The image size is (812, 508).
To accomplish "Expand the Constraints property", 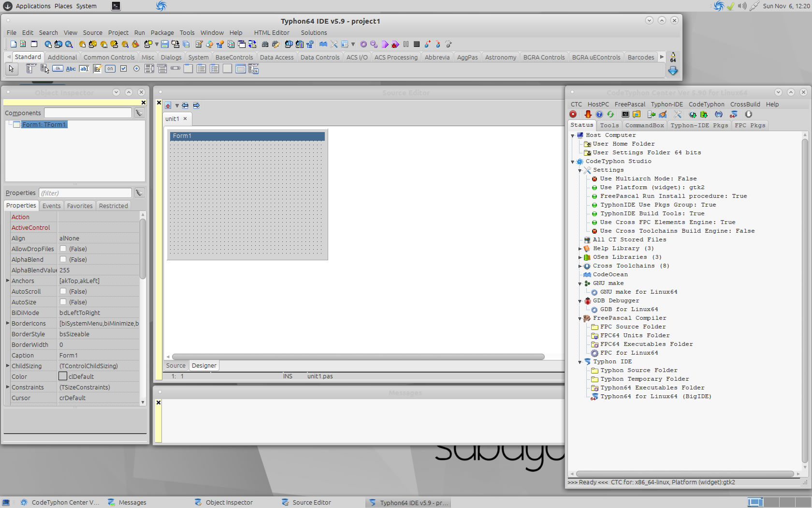I will (x=8, y=387).
